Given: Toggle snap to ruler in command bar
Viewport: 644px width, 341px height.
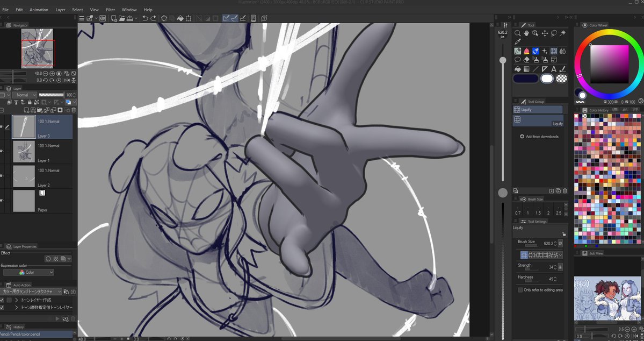Looking at the screenshot, I should [x=226, y=18].
